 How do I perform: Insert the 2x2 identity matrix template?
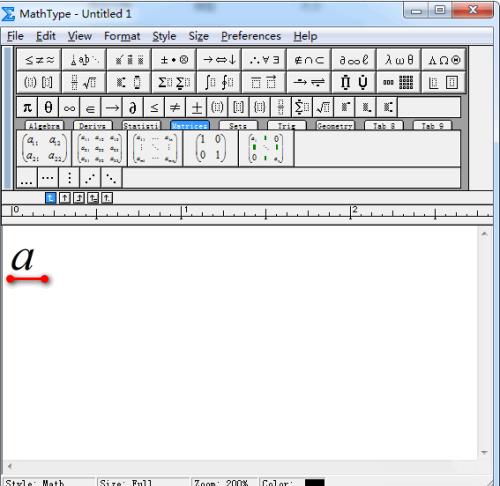(x=211, y=148)
